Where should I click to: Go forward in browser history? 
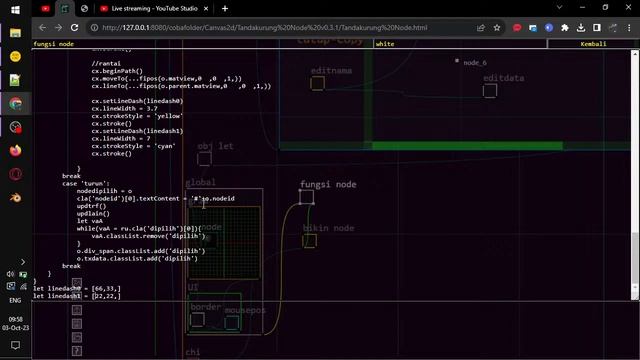(58, 27)
